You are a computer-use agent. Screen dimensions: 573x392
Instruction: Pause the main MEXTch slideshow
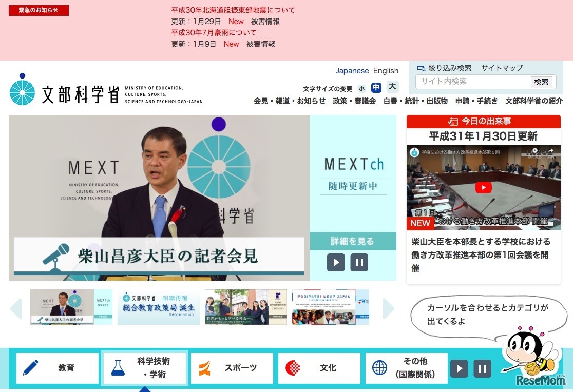pyautogui.click(x=359, y=262)
